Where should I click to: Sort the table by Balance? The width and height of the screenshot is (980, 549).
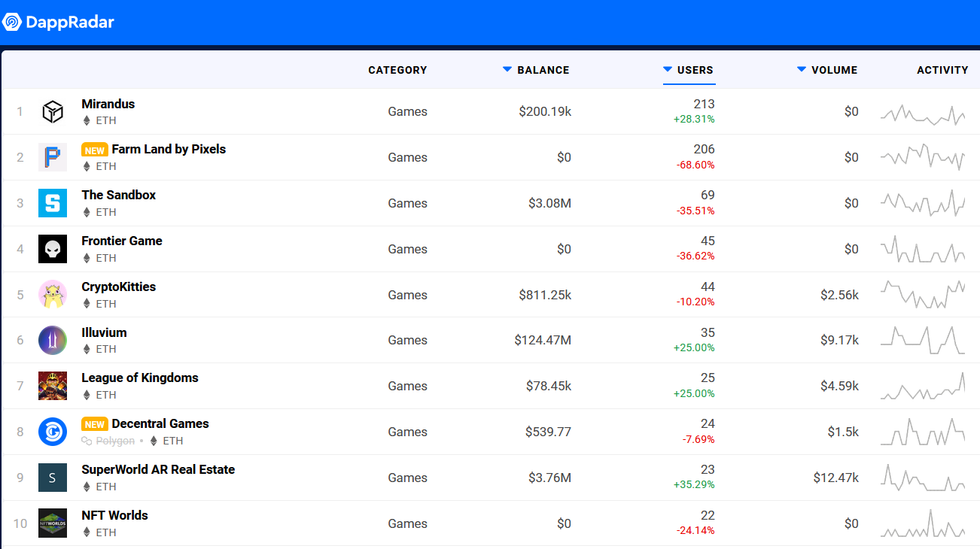[x=536, y=70]
